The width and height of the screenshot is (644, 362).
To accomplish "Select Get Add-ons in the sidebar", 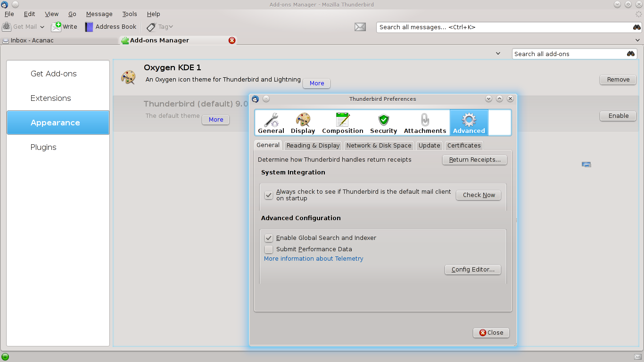I will click(58, 74).
